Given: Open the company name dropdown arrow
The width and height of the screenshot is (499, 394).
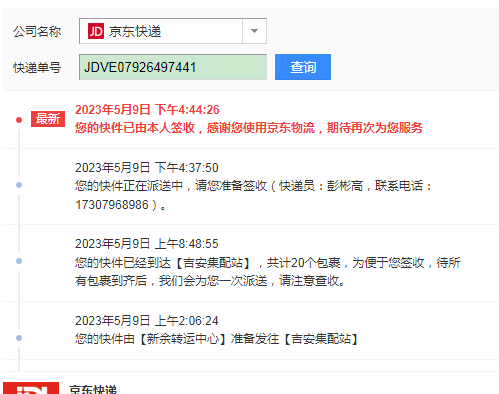Looking at the screenshot, I should coord(254,31).
